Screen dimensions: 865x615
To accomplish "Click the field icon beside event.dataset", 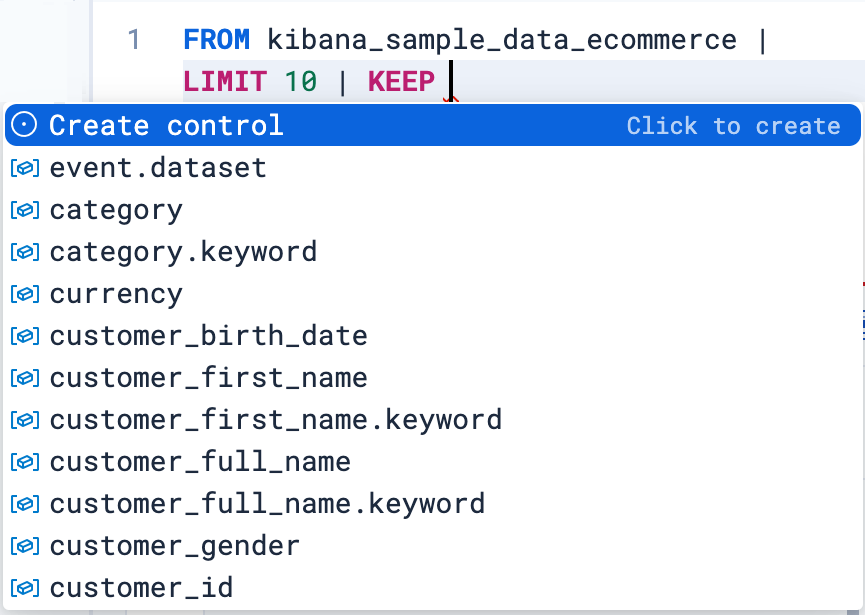I will click(x=25, y=167).
